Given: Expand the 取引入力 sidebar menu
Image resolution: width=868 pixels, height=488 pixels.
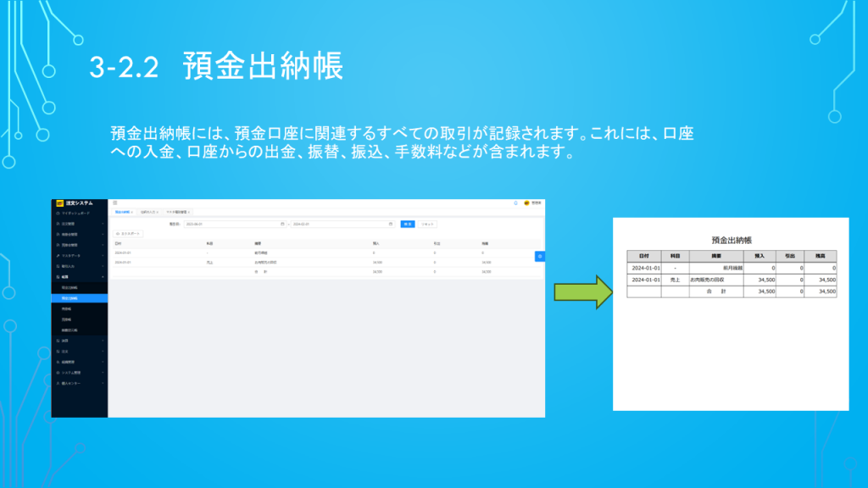Looking at the screenshot, I should [x=79, y=266].
